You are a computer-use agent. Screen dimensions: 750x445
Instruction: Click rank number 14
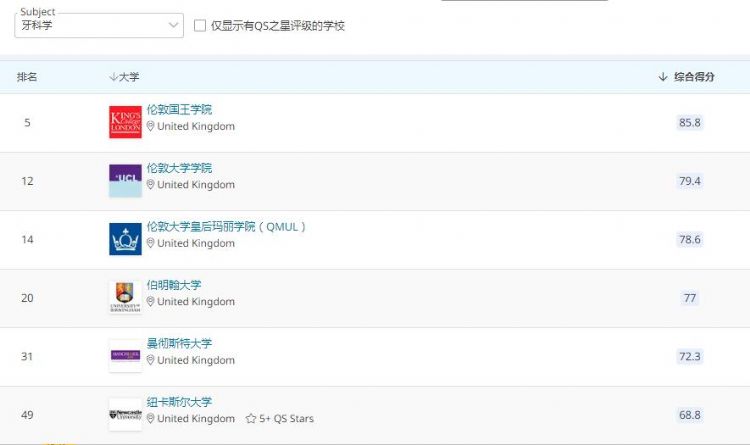pos(27,239)
